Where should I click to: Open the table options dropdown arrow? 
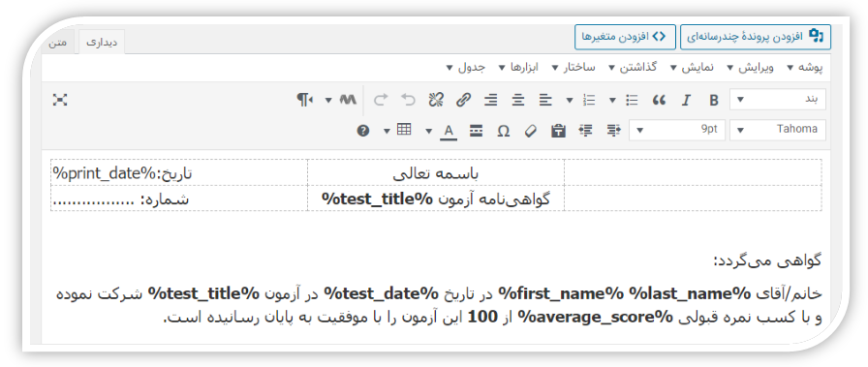pos(387,131)
